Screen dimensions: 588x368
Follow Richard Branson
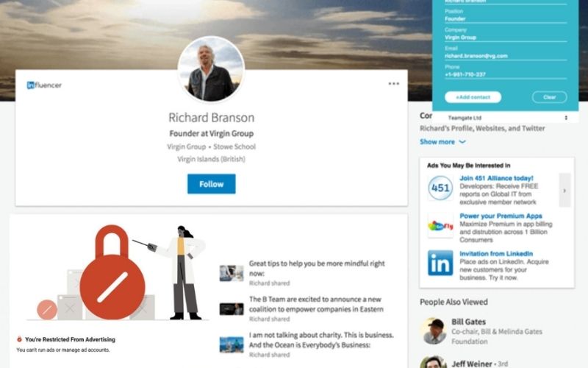212,184
